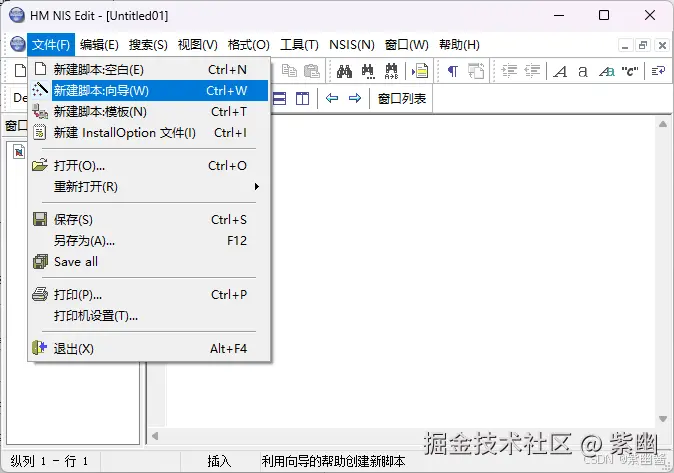Toggle the special characters pilcrow icon
This screenshot has height=473, width=674.
click(453, 71)
